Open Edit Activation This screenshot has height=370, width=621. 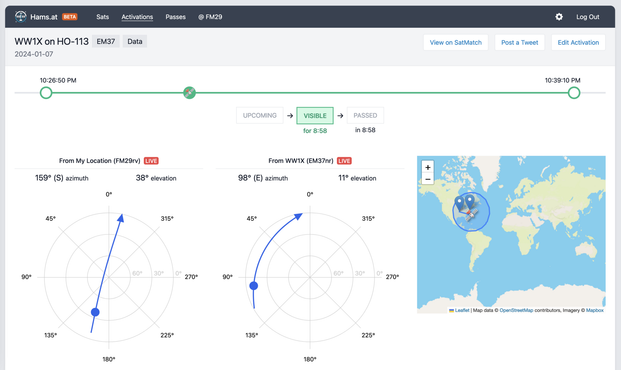click(578, 42)
